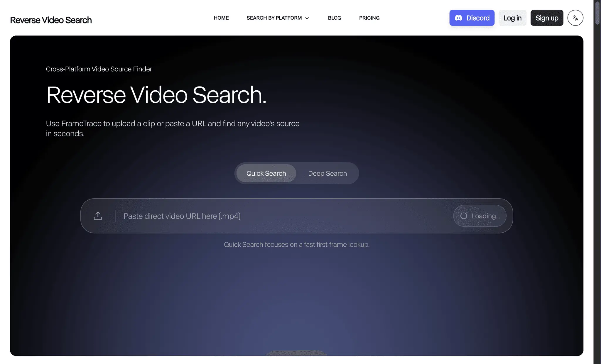The width and height of the screenshot is (601, 364).
Task: Click the Reverse Video Search logo
Action: 51,20
